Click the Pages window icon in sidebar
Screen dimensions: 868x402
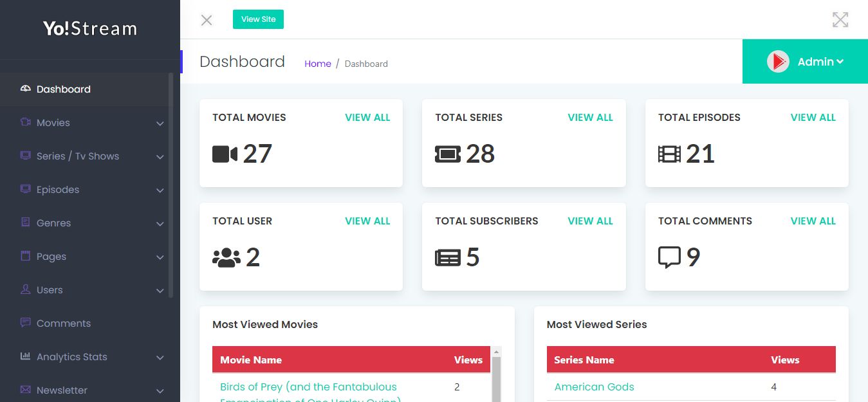pos(26,256)
